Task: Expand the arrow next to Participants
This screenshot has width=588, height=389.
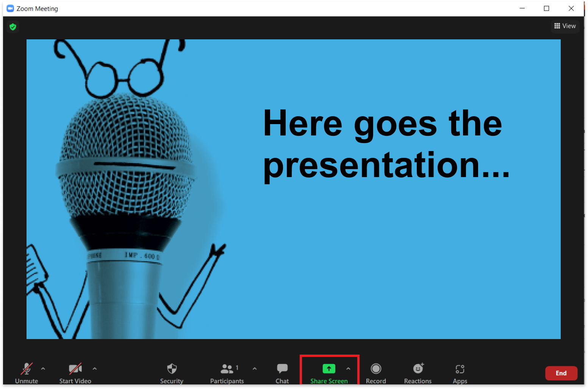Action: click(x=255, y=369)
